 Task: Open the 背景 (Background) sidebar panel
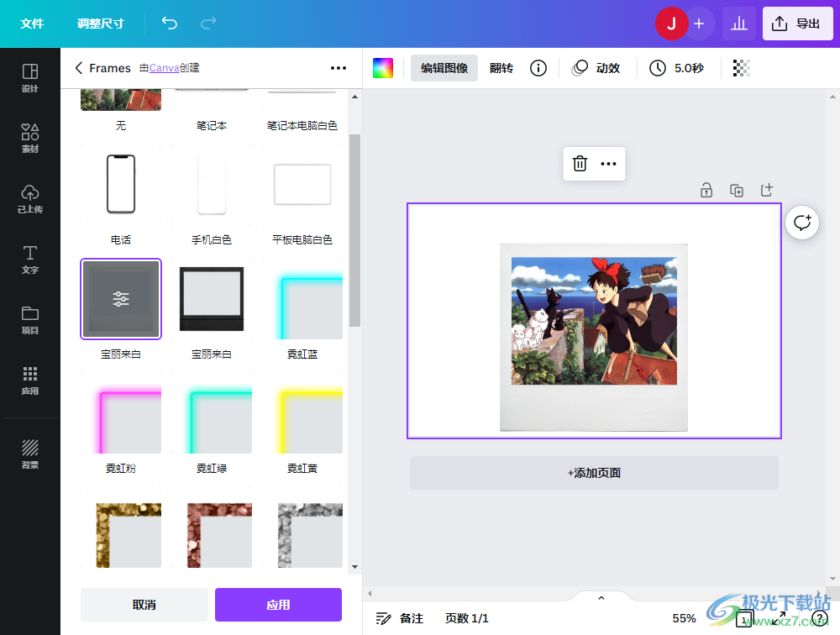tap(30, 454)
